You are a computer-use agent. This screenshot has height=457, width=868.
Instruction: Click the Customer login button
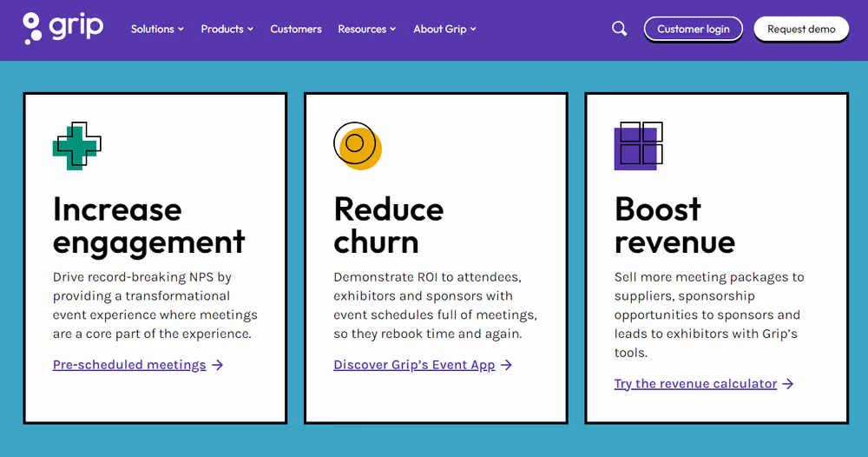(693, 29)
